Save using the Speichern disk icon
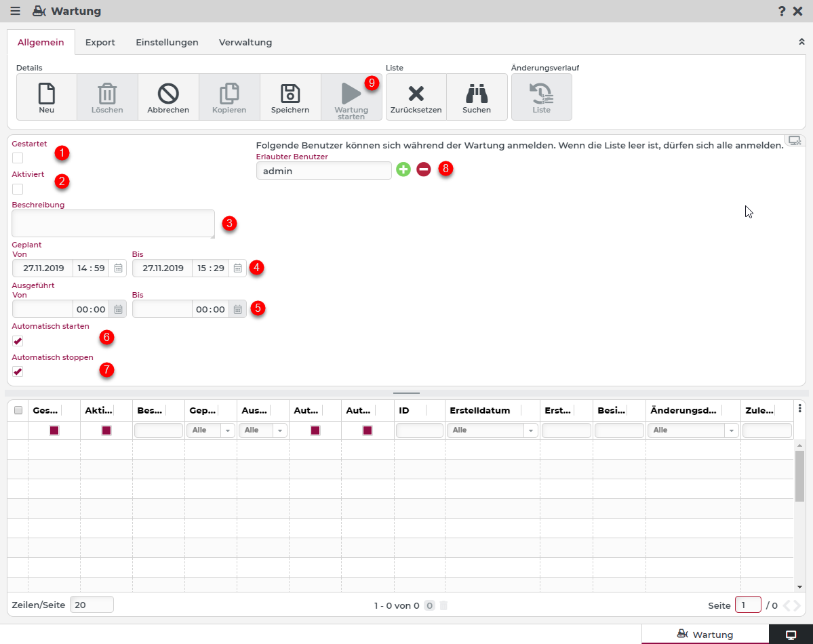This screenshot has height=644, width=813. pyautogui.click(x=290, y=94)
